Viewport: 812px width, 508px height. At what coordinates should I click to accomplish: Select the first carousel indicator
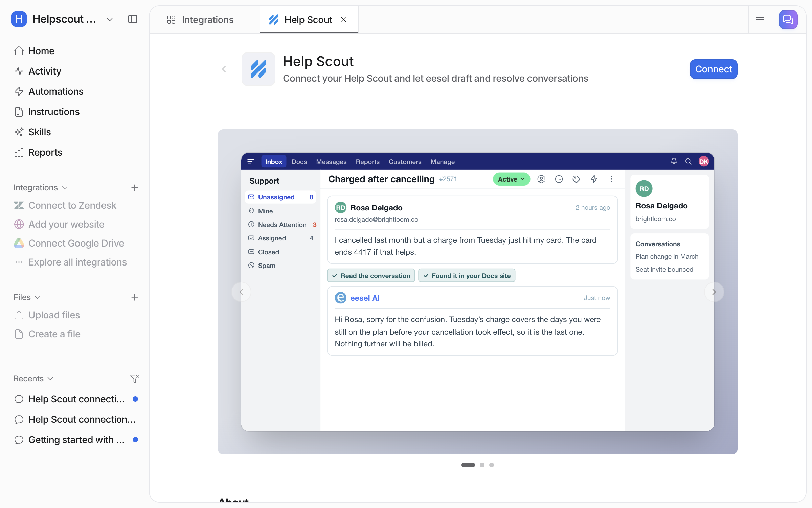coord(468,465)
